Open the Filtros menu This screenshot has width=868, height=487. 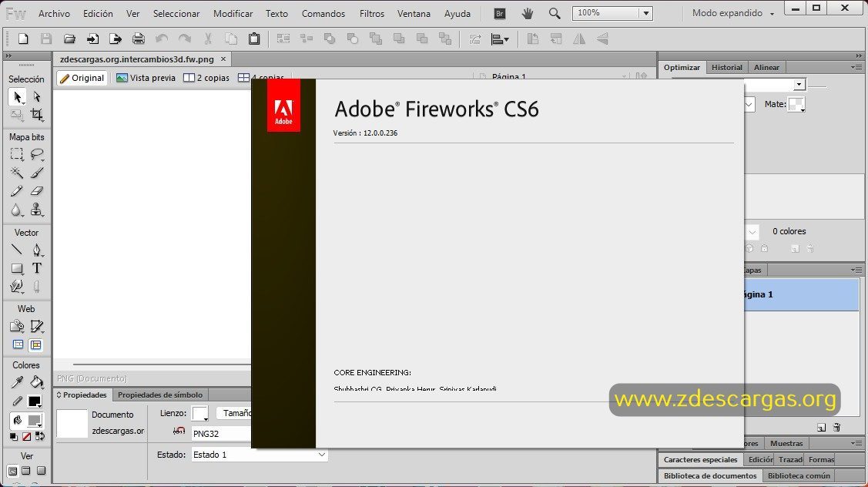[371, 13]
